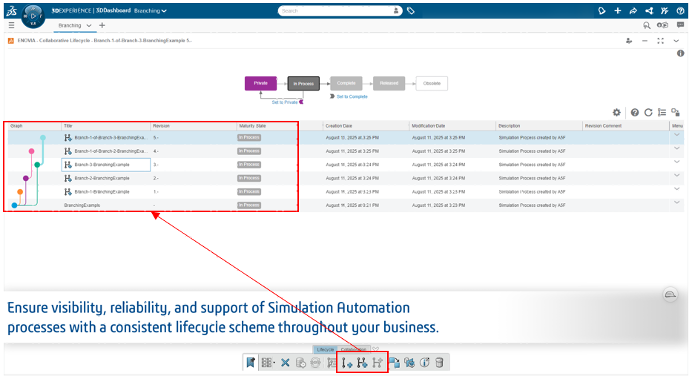Click the help icon above the table
This screenshot has height=376, width=692.
click(635, 113)
